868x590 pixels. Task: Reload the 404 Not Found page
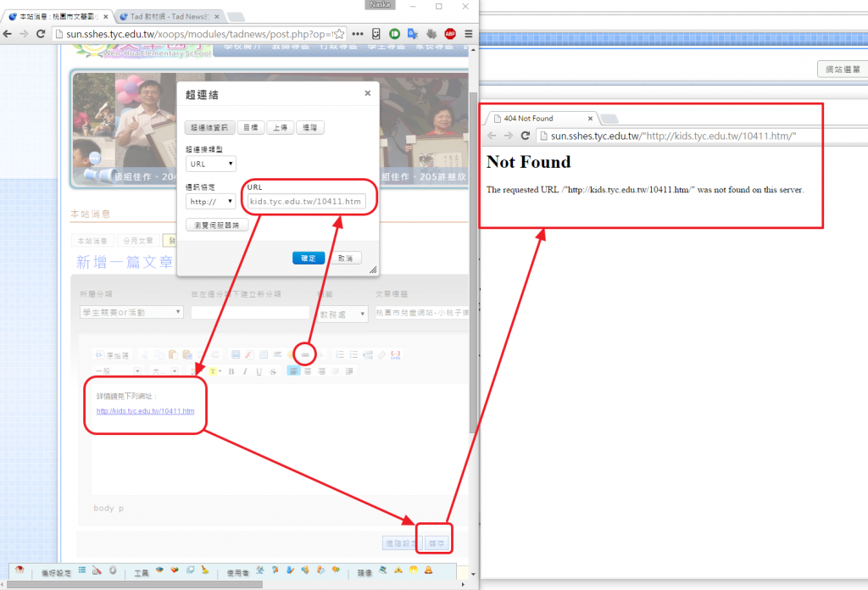526,136
